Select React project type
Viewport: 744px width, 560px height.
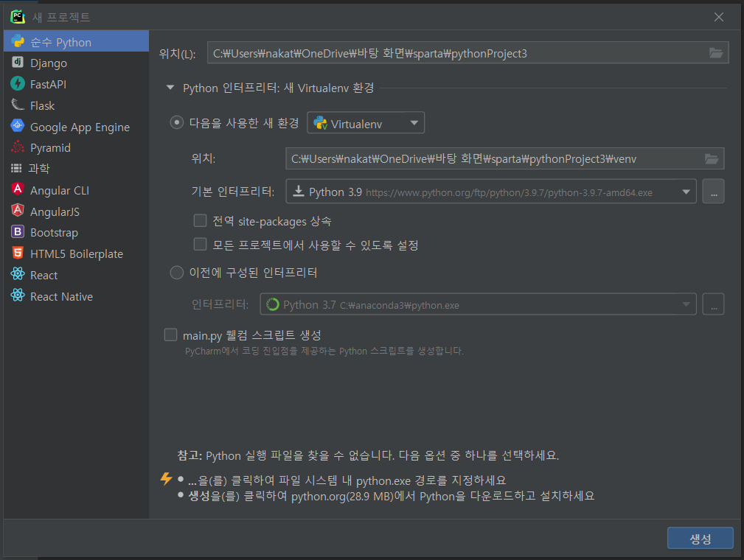point(77,275)
